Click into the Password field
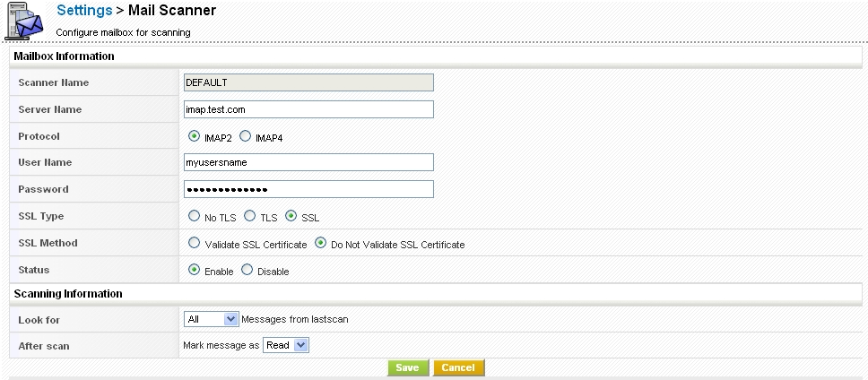 [x=308, y=189]
